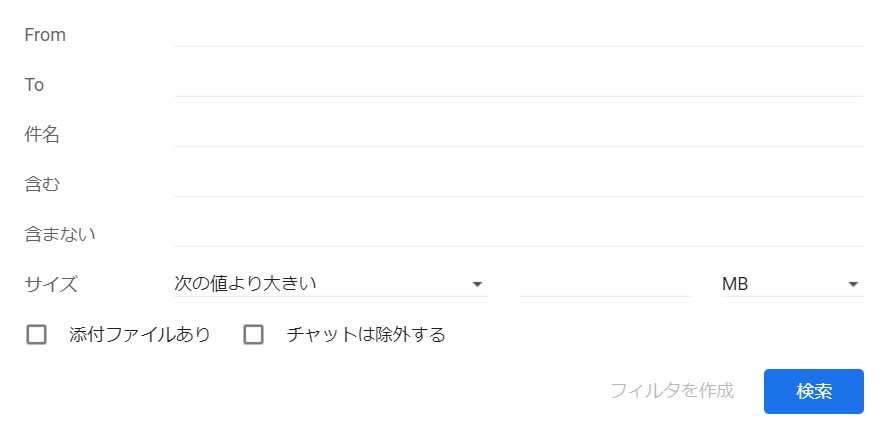The width and height of the screenshot is (886, 430).
Task: Click the 含まない label
Action: point(60,234)
